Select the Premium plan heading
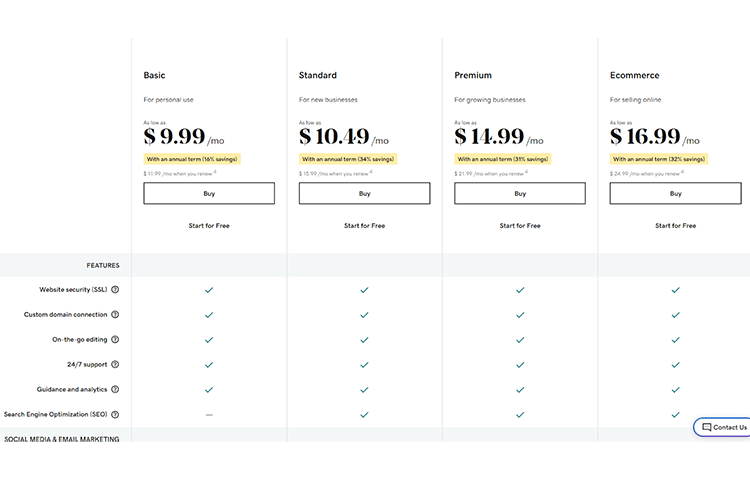Viewport: 750px width, 480px height. coord(473,75)
